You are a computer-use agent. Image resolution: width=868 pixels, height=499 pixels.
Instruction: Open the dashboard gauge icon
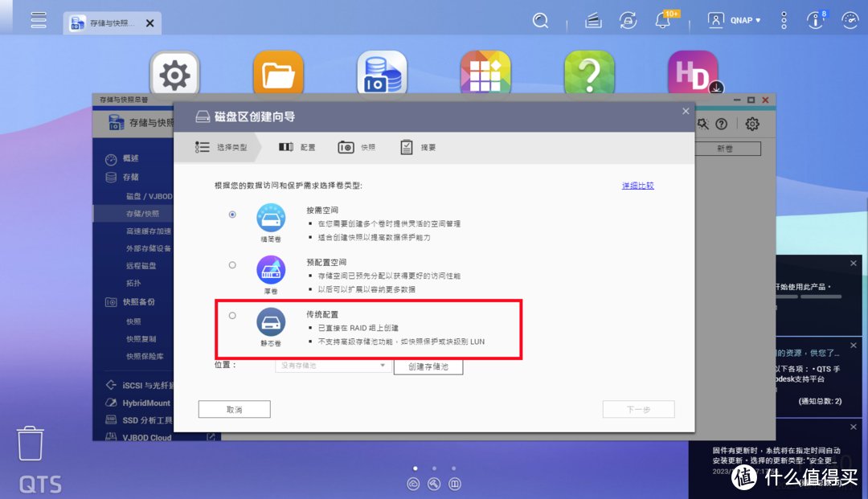pyautogui.click(x=850, y=20)
